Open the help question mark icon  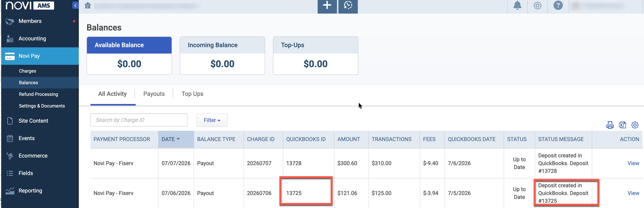tap(558, 5)
